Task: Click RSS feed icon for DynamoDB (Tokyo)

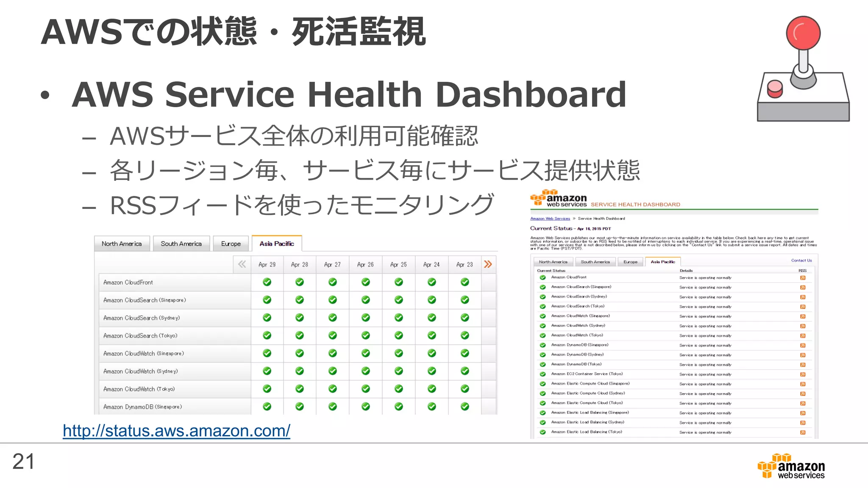Action: tap(803, 365)
